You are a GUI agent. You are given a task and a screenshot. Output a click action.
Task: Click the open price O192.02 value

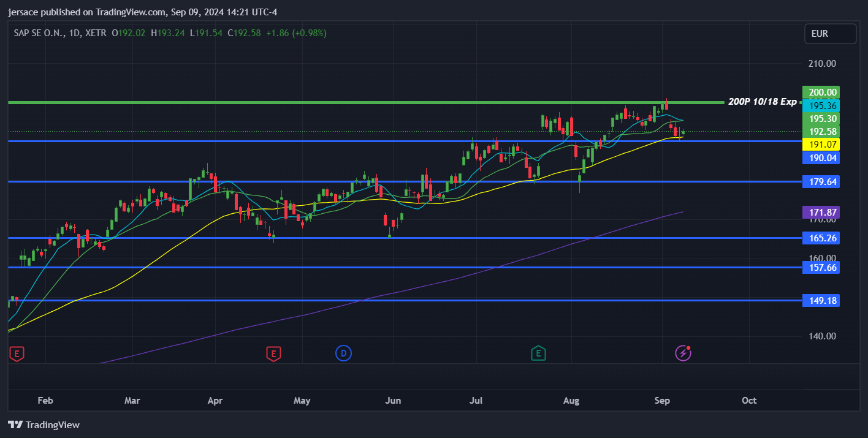tap(129, 33)
